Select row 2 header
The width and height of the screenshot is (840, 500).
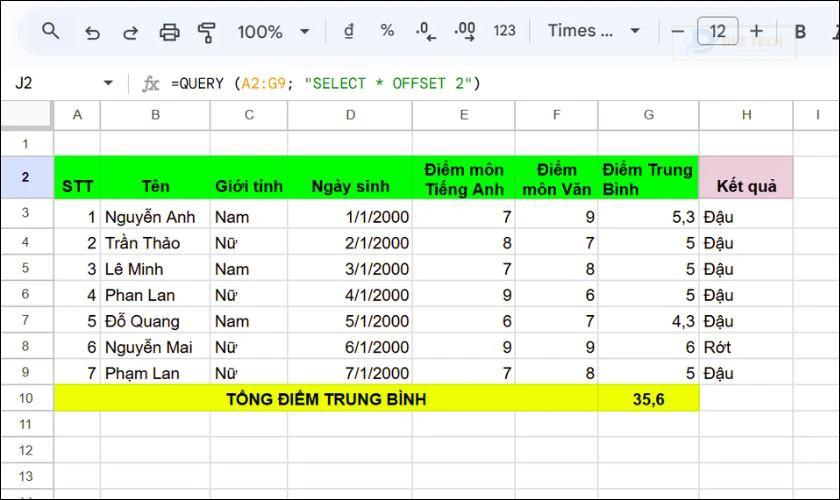tap(26, 177)
